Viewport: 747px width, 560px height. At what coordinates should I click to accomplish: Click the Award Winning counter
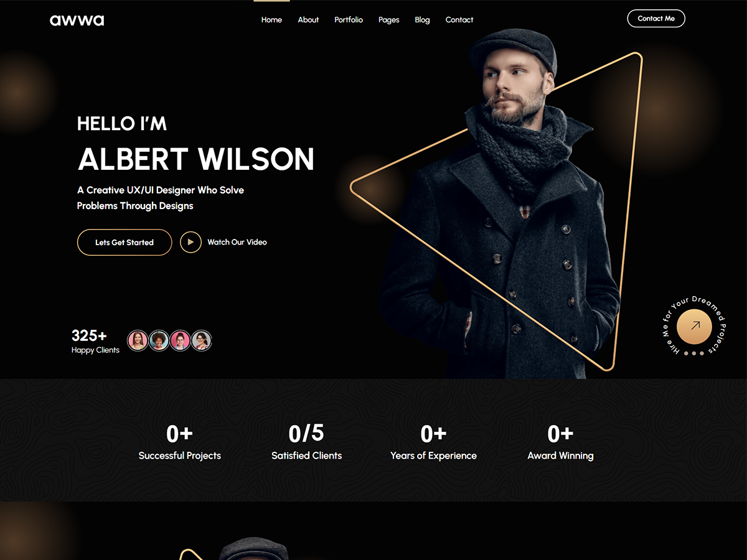coord(560,443)
